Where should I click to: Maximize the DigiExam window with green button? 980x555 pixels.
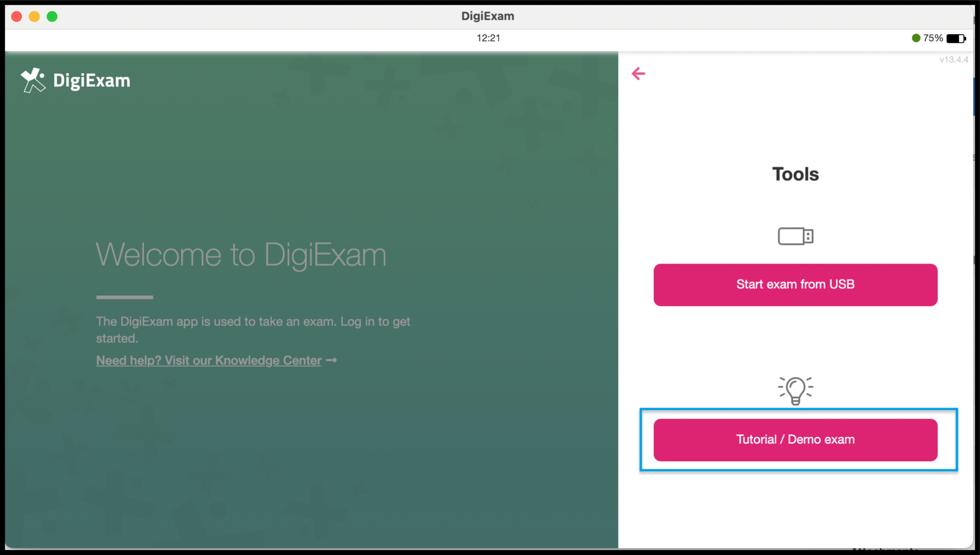click(52, 17)
